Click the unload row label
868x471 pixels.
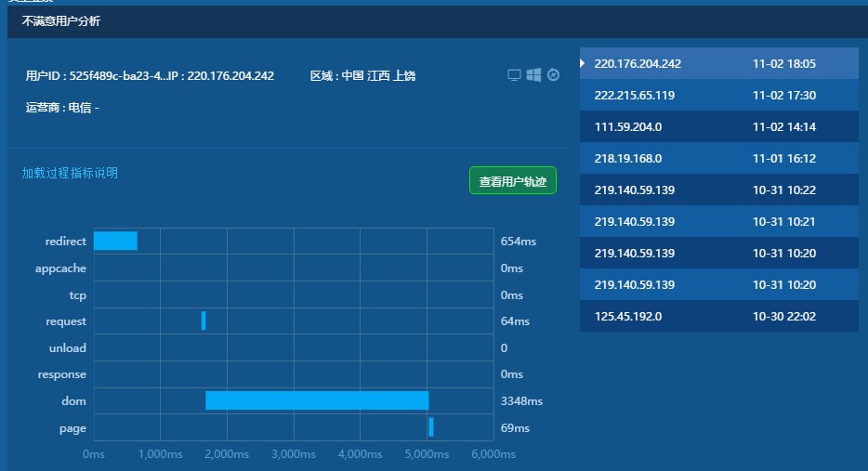tap(68, 348)
